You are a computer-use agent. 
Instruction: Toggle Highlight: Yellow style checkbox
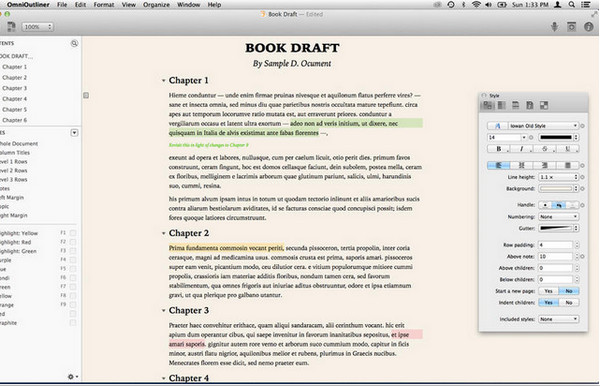coord(73,233)
